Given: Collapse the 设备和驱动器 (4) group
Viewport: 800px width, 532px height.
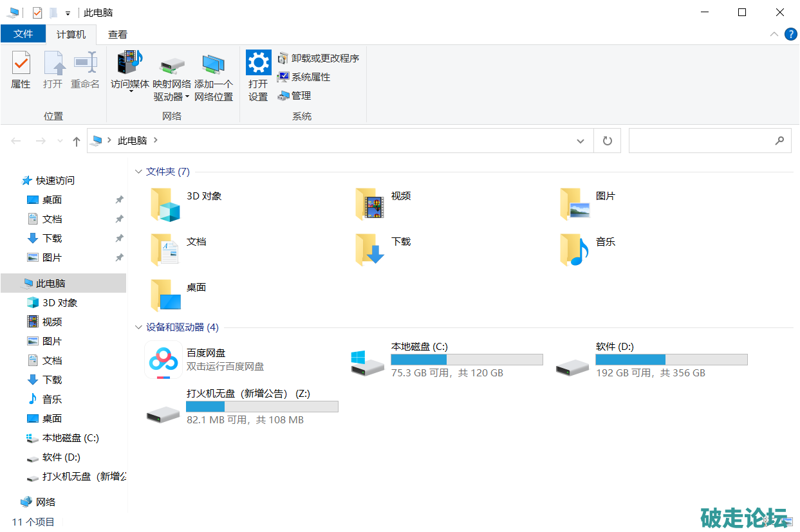Looking at the screenshot, I should pos(138,327).
